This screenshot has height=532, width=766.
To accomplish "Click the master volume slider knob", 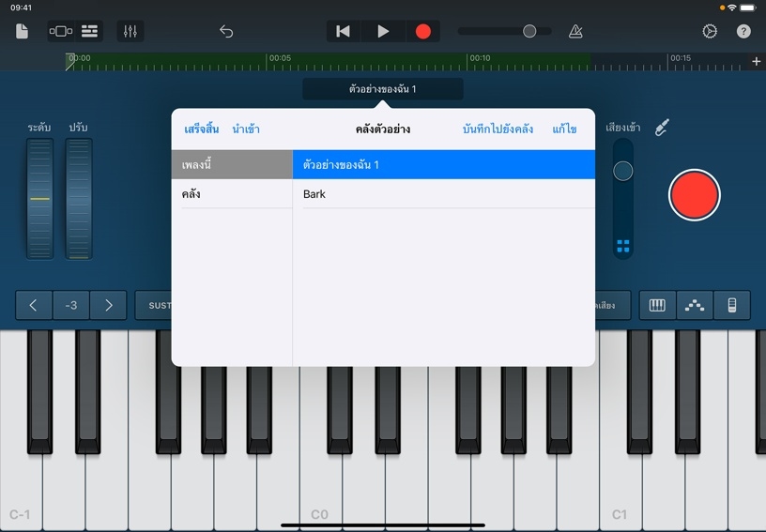I will (529, 31).
